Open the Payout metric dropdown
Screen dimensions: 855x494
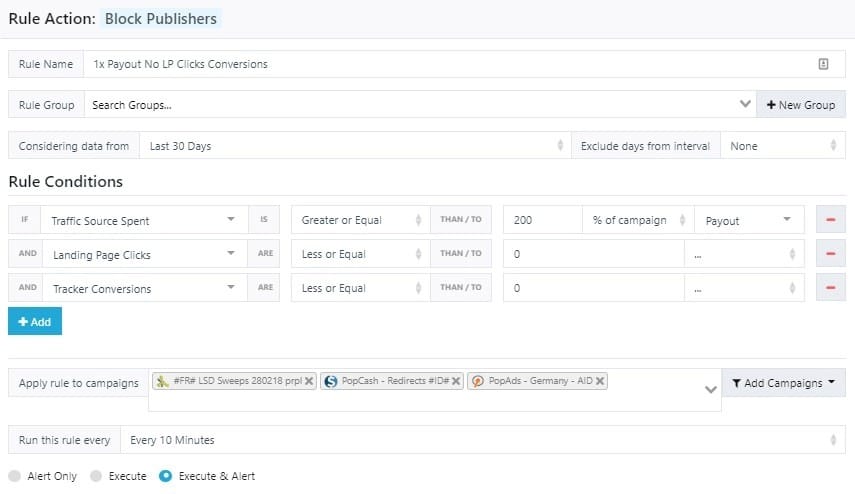[749, 220]
